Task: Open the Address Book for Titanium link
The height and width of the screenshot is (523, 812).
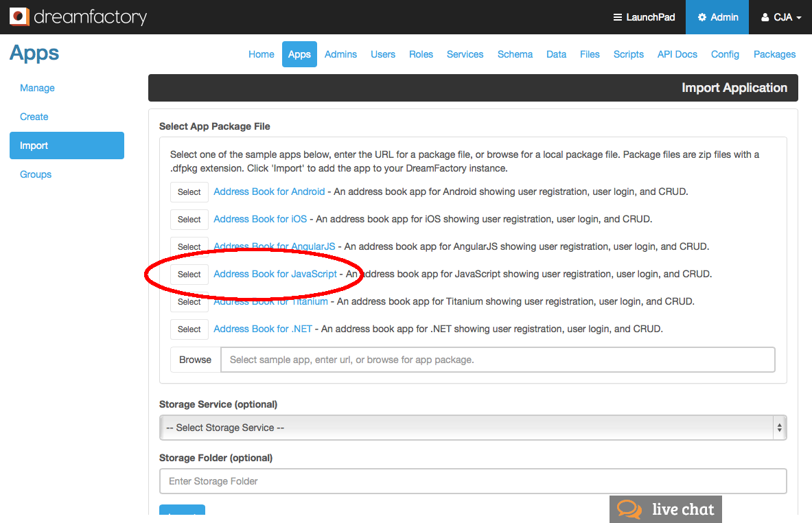Action: (270, 301)
